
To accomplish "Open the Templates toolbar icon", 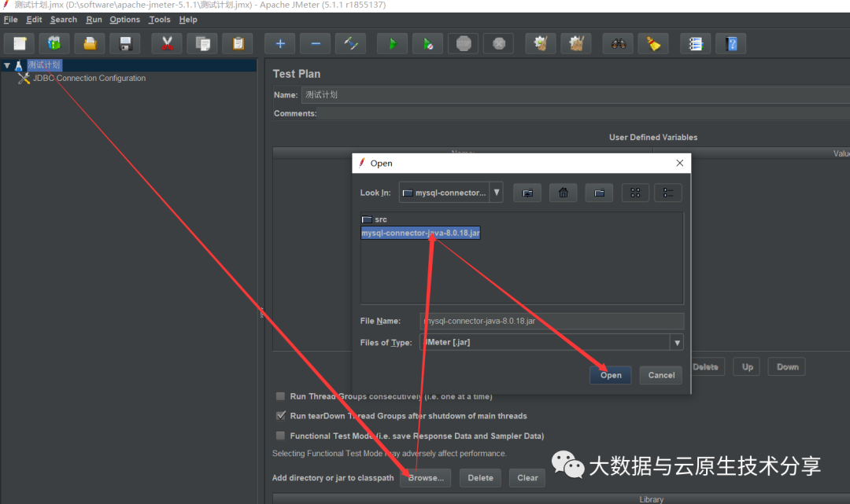I will click(54, 44).
